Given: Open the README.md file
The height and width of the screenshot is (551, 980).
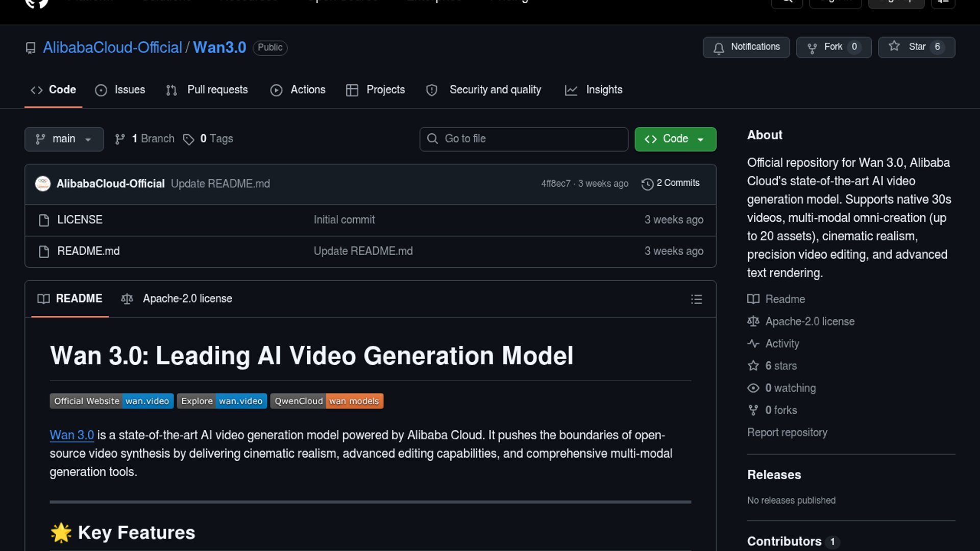Looking at the screenshot, I should coord(88,252).
